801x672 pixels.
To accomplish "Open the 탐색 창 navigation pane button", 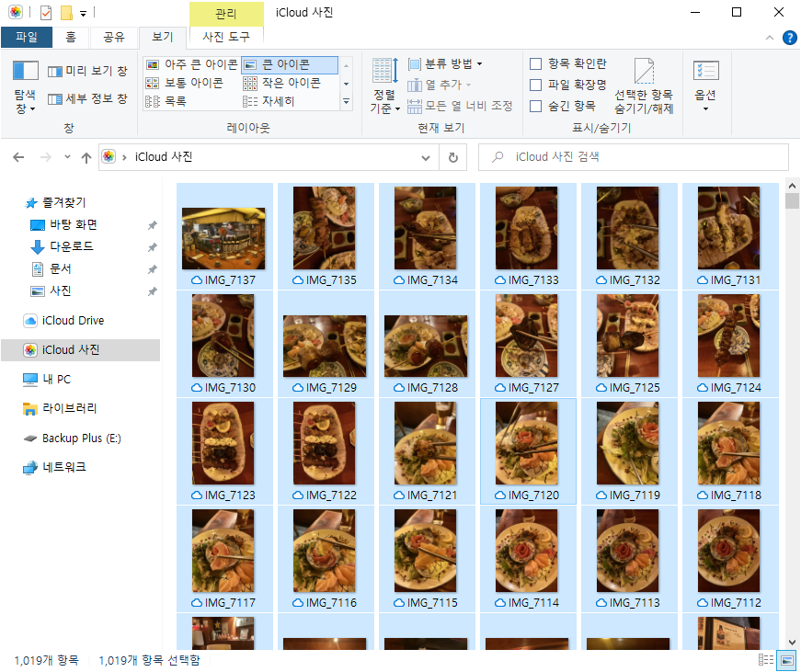I will (25, 86).
